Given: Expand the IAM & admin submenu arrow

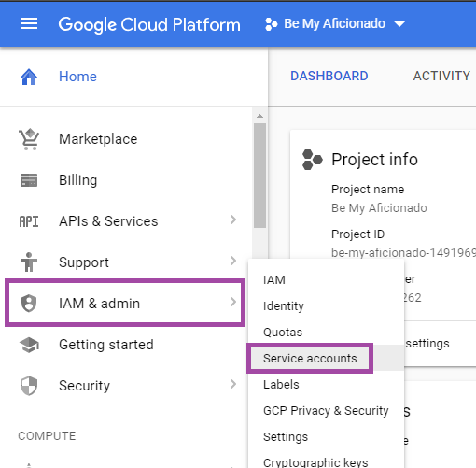Looking at the screenshot, I should (x=233, y=302).
